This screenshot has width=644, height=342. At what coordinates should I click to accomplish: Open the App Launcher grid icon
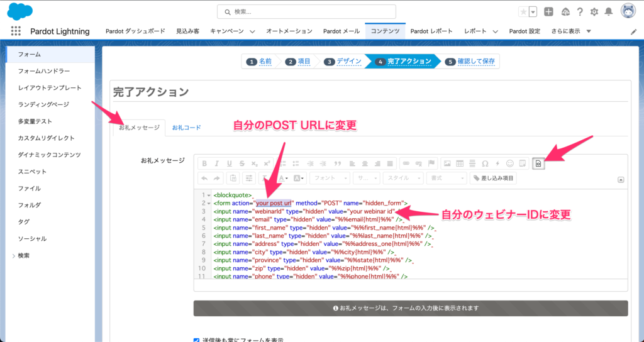(x=16, y=31)
